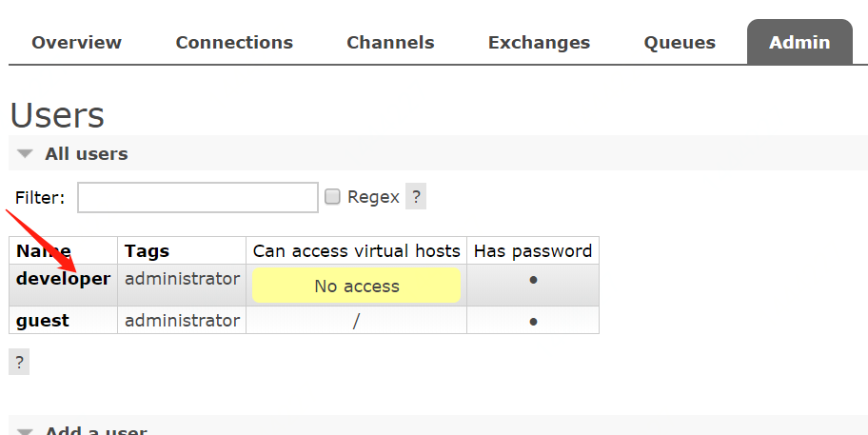Click the Has password column header
Screen dimensions: 868x435
click(x=533, y=251)
